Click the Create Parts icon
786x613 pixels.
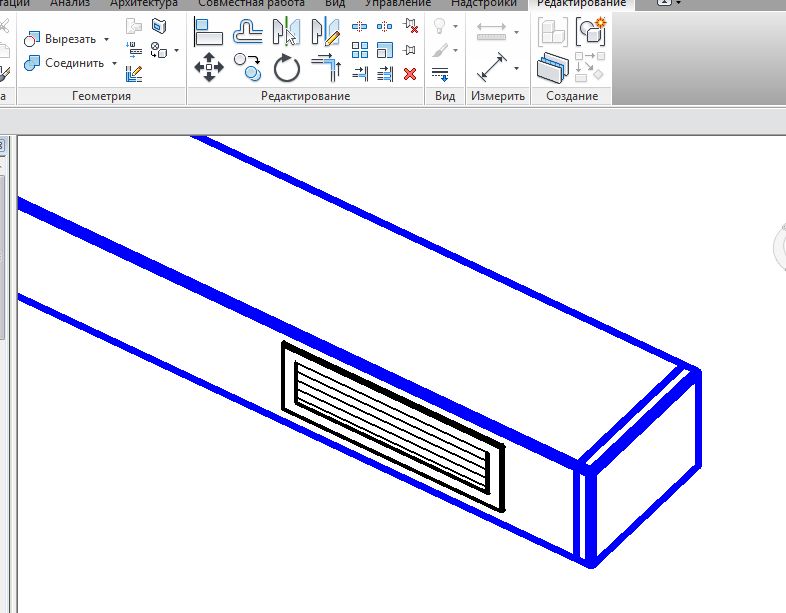(x=553, y=67)
